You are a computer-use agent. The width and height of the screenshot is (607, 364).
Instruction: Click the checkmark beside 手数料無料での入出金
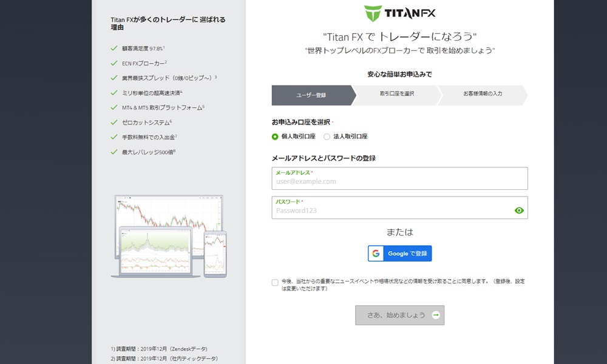(114, 136)
